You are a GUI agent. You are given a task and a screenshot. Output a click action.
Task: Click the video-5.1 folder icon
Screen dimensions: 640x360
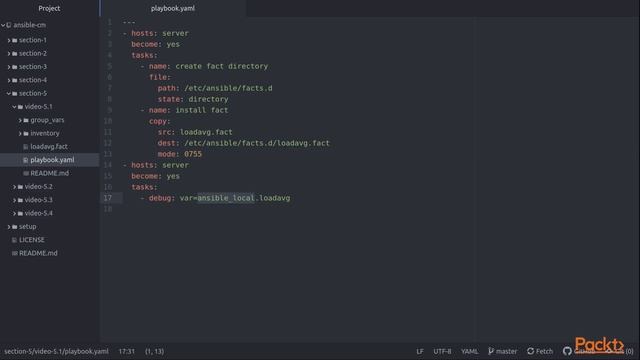point(20,107)
